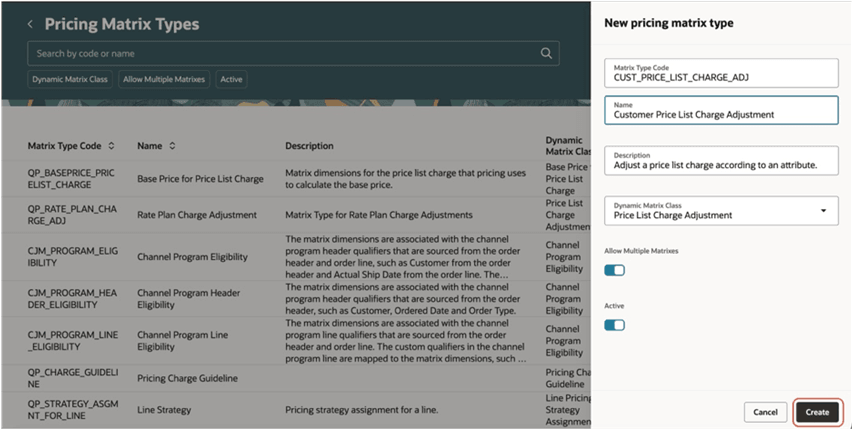Click the Create button
The height and width of the screenshot is (430, 854).
817,412
